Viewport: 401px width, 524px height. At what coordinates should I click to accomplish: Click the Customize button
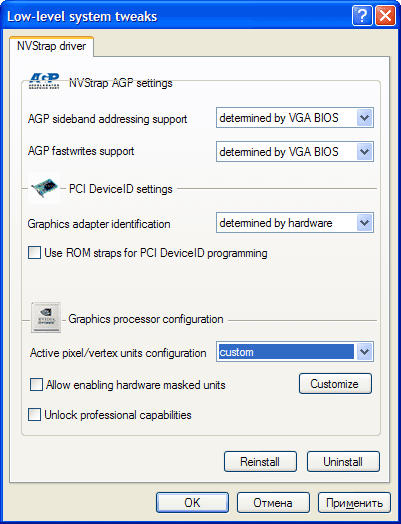pyautogui.click(x=335, y=384)
